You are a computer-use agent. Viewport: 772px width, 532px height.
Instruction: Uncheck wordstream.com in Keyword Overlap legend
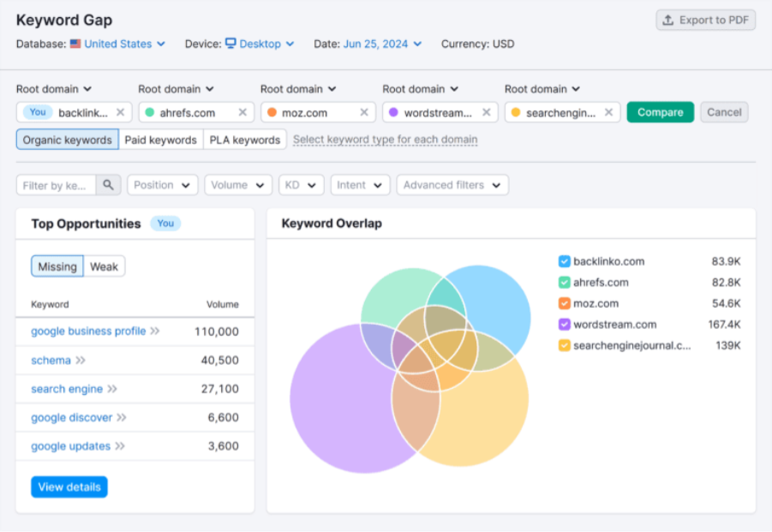pos(564,325)
